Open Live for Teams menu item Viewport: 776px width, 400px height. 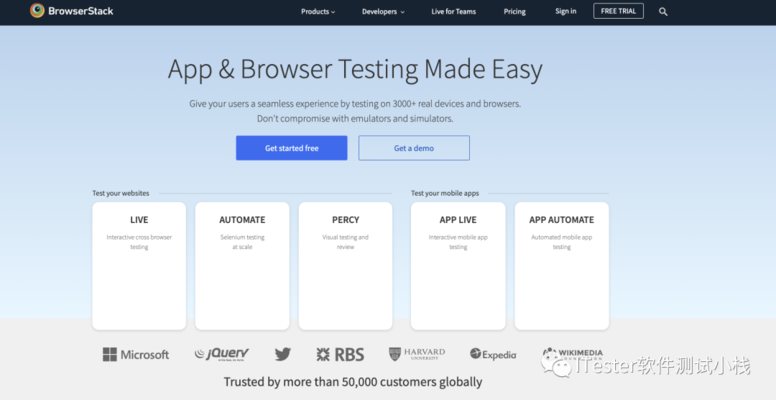453,12
